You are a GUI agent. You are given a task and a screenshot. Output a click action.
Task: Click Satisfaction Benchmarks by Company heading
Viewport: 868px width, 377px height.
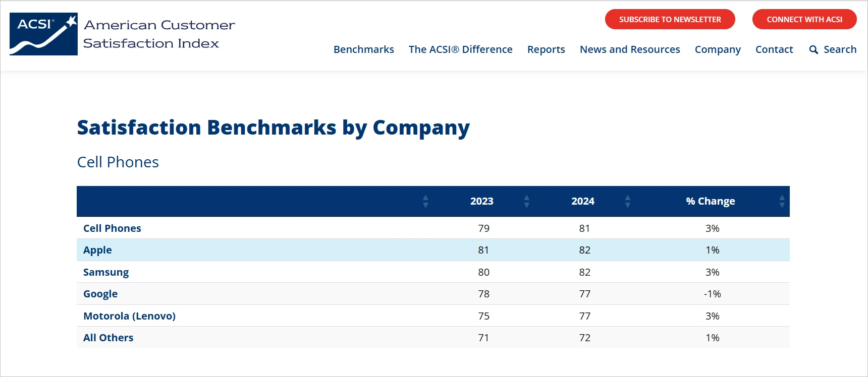point(273,128)
